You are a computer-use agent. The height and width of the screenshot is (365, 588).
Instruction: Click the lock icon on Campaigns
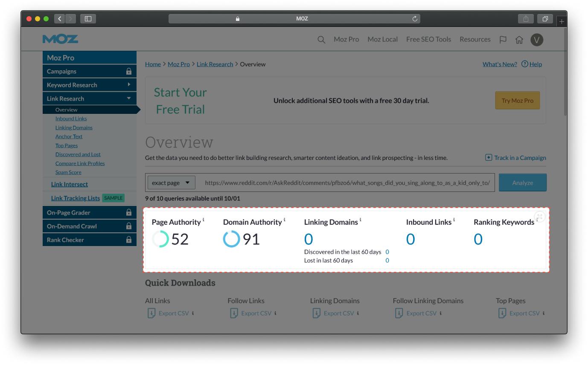pos(129,71)
